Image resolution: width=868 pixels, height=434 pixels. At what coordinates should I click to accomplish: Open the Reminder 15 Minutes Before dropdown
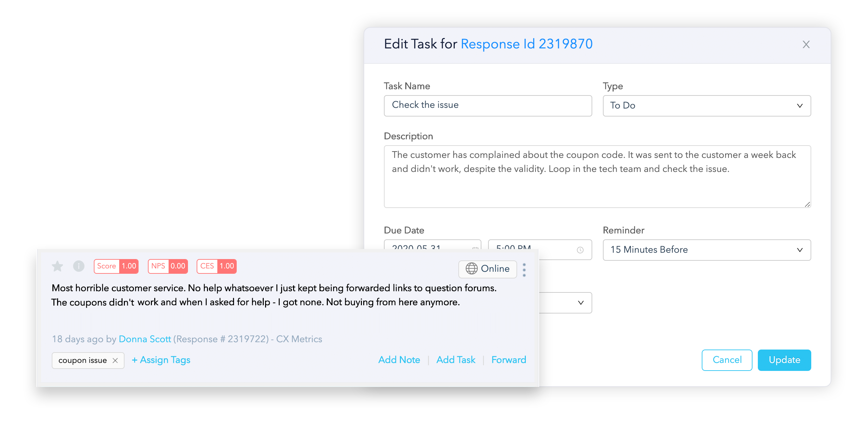tap(707, 250)
